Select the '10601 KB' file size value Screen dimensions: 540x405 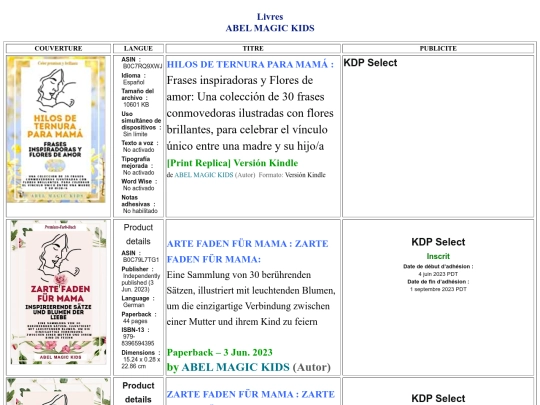(136, 105)
